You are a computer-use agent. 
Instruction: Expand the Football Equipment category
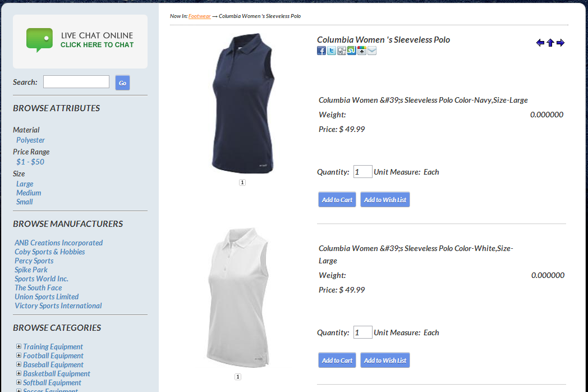pos(19,355)
